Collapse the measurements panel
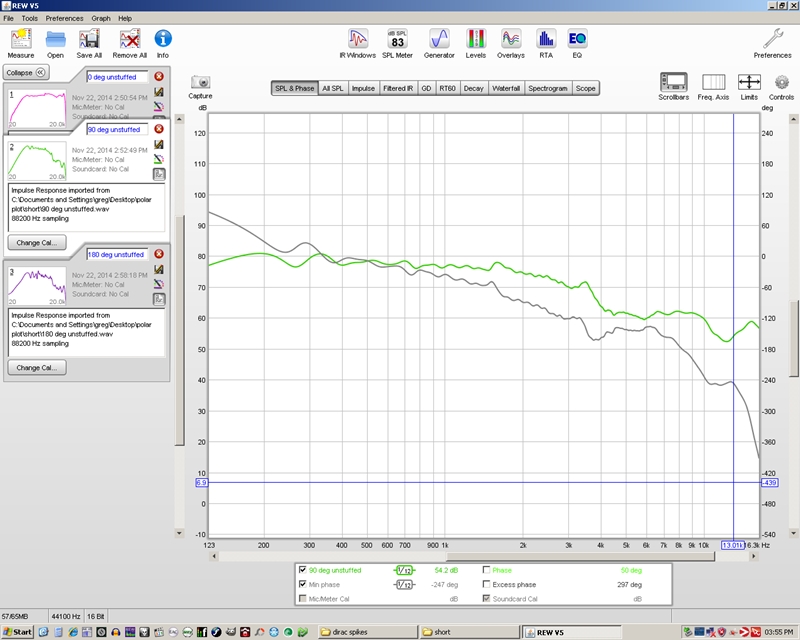800x640 pixels. [26, 72]
